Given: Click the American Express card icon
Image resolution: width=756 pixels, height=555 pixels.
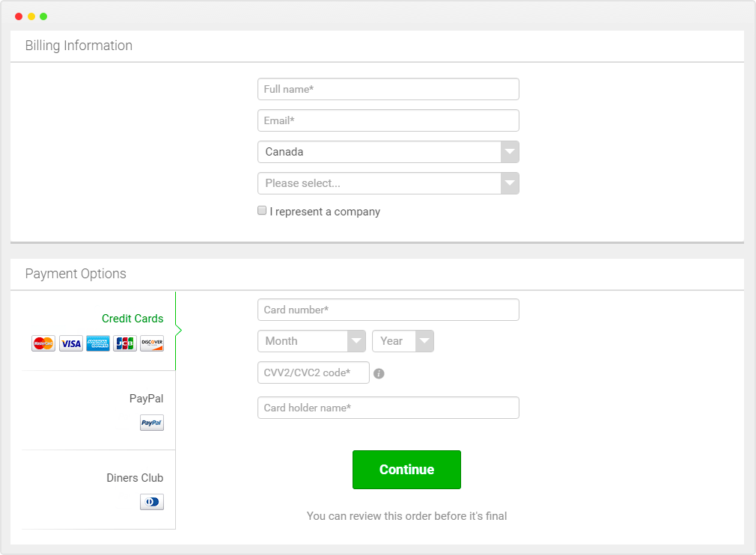Looking at the screenshot, I should coord(98,343).
